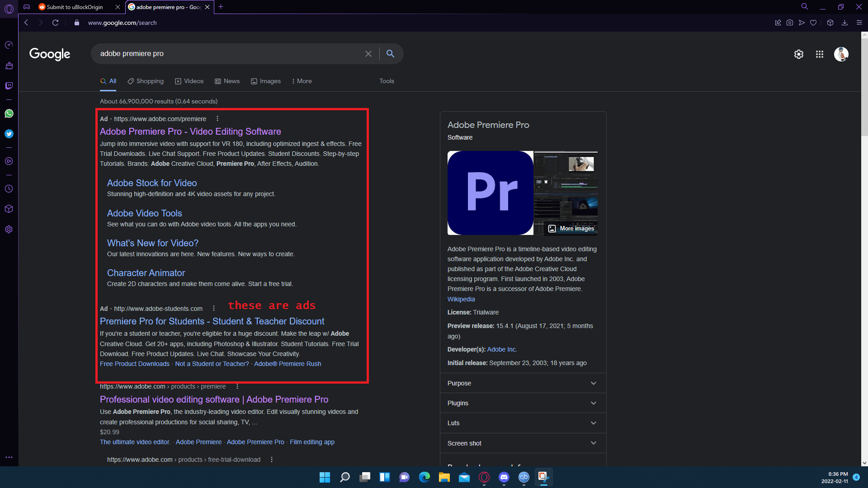
Task: Expand the Screen shot section
Action: pyautogui.click(x=523, y=443)
